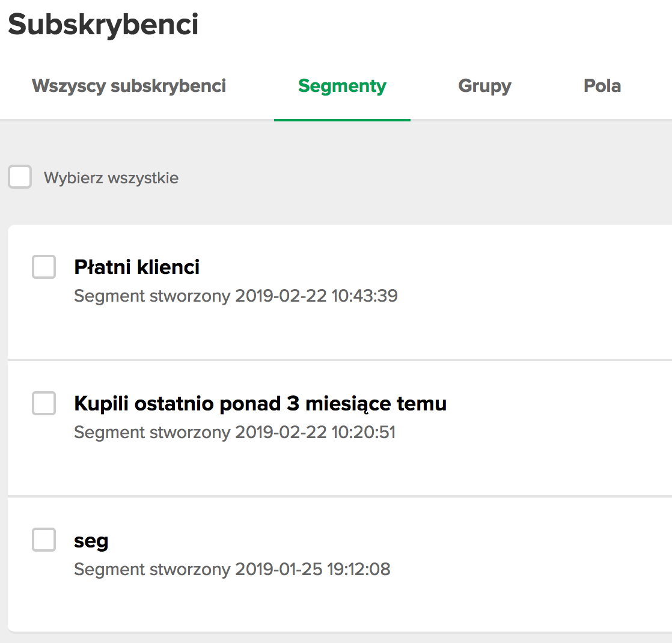Open the "seg" segment
The width and height of the screenshot is (672, 643).
pyautogui.click(x=91, y=540)
